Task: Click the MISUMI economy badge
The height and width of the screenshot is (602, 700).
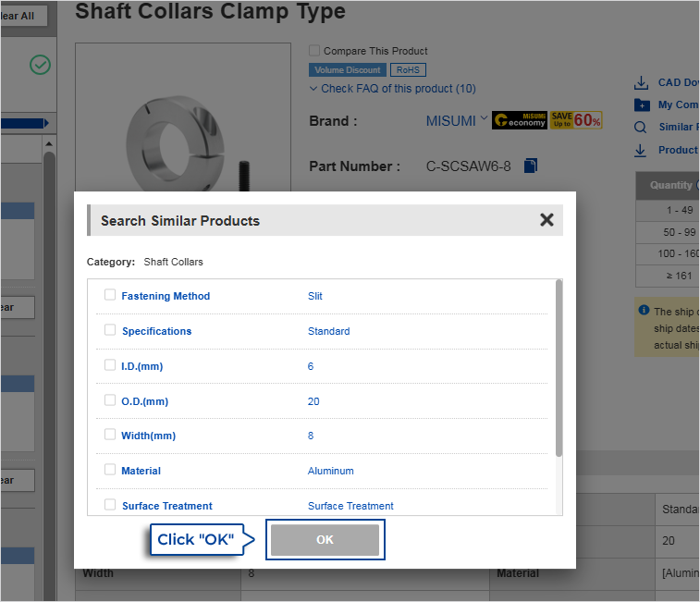Action: [520, 120]
